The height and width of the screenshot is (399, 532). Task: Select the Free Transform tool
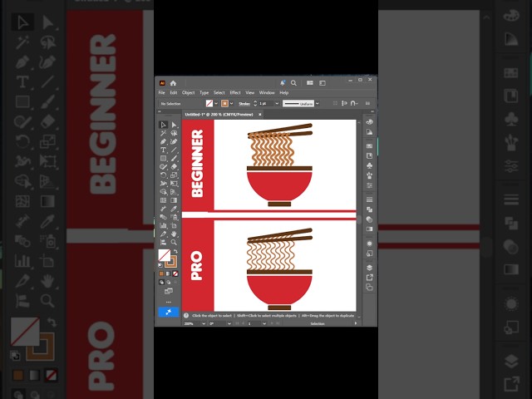pyautogui.click(x=174, y=184)
